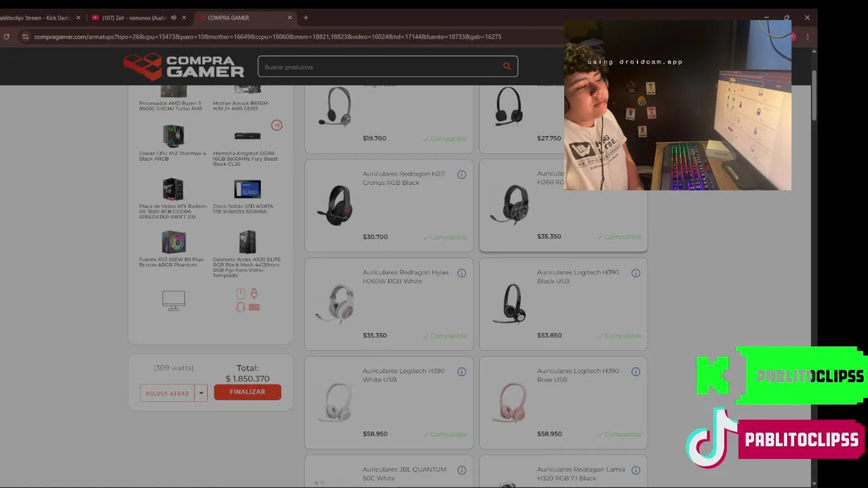The width and height of the screenshot is (868, 488).
Task: Select the Logitech H390 Black headset image
Action: (509, 303)
